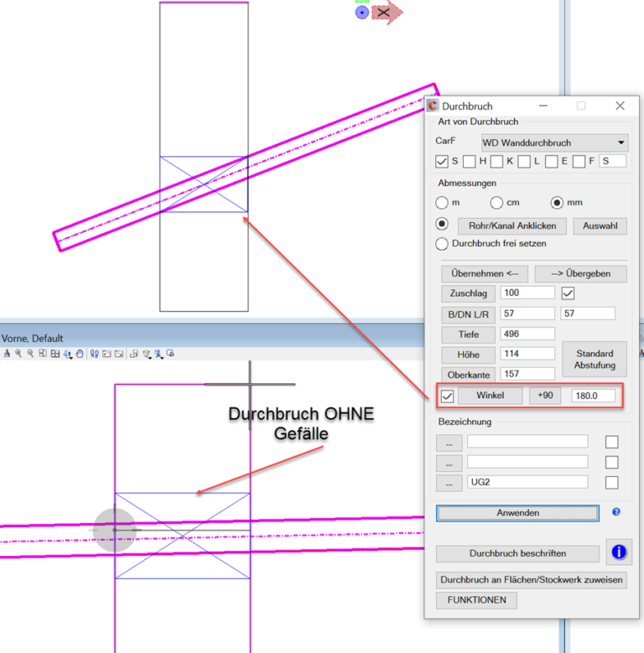644x653 pixels.
Task: Click the red arrow X marker in top view
Action: coord(387,13)
